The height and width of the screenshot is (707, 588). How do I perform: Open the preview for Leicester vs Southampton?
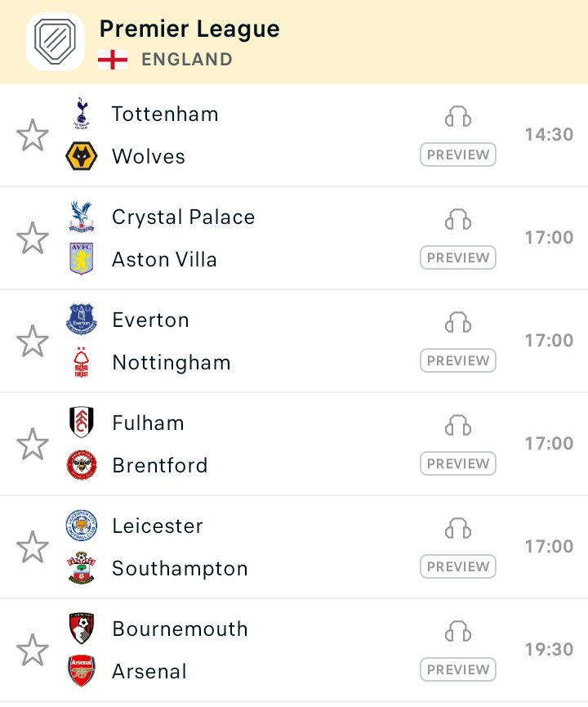pyautogui.click(x=458, y=566)
